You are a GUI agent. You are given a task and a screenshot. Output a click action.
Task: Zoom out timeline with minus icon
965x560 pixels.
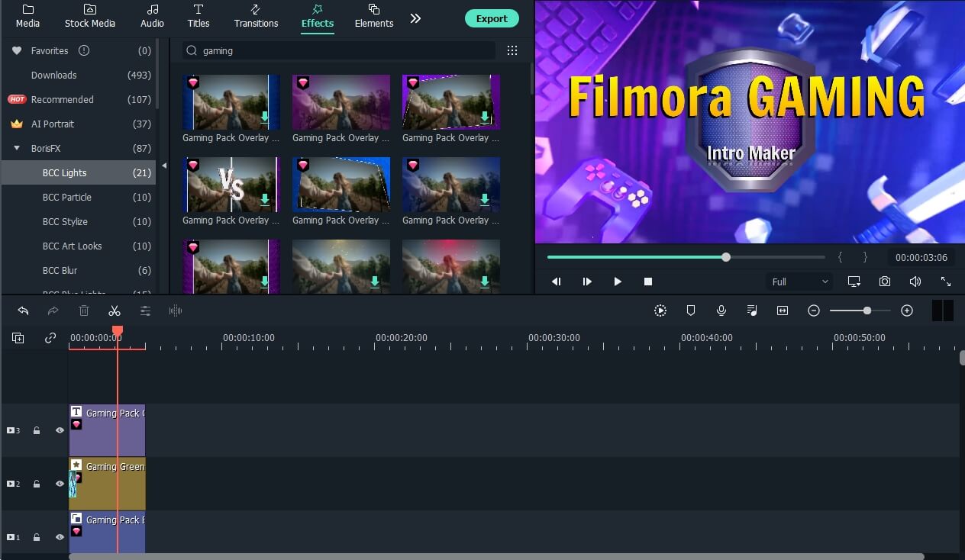click(814, 311)
